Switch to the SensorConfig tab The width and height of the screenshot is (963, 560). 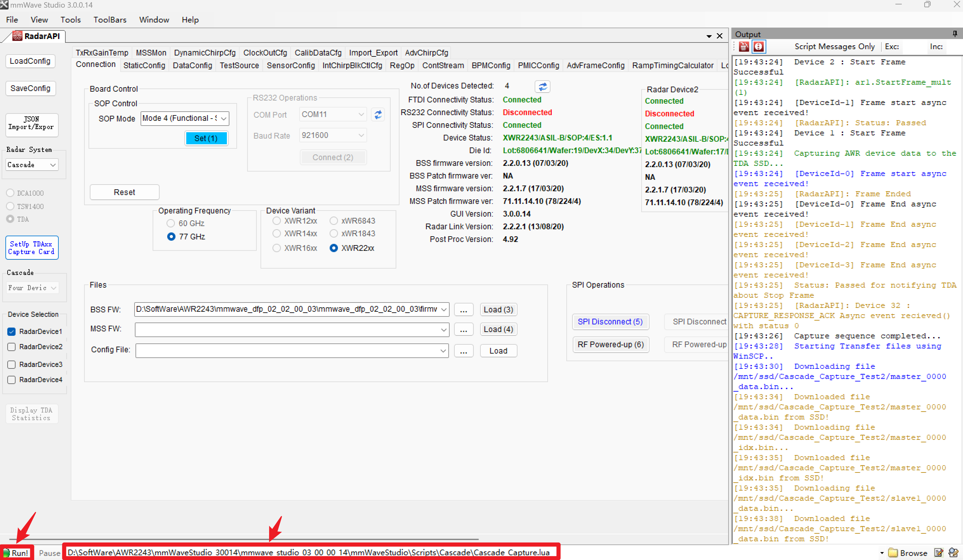tap(290, 65)
